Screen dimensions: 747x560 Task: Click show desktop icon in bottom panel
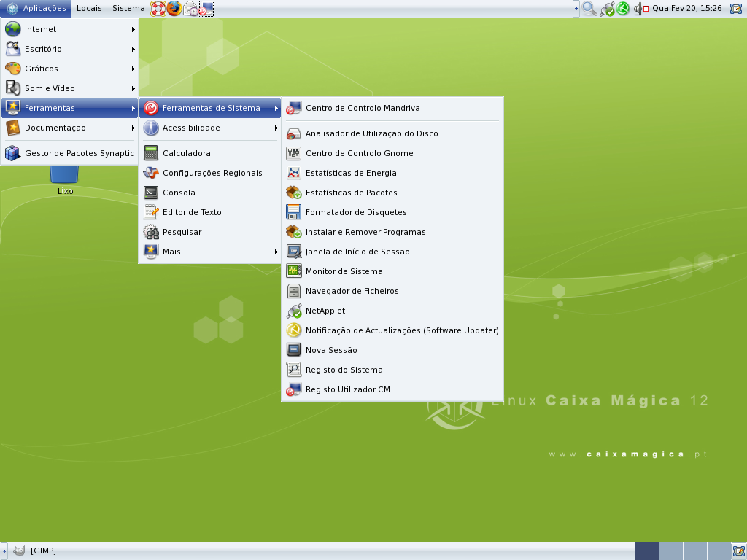[x=738, y=551]
